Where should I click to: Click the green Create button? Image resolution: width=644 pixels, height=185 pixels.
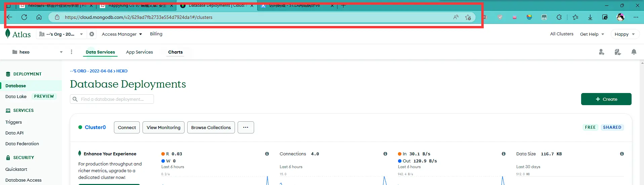pyautogui.click(x=606, y=99)
